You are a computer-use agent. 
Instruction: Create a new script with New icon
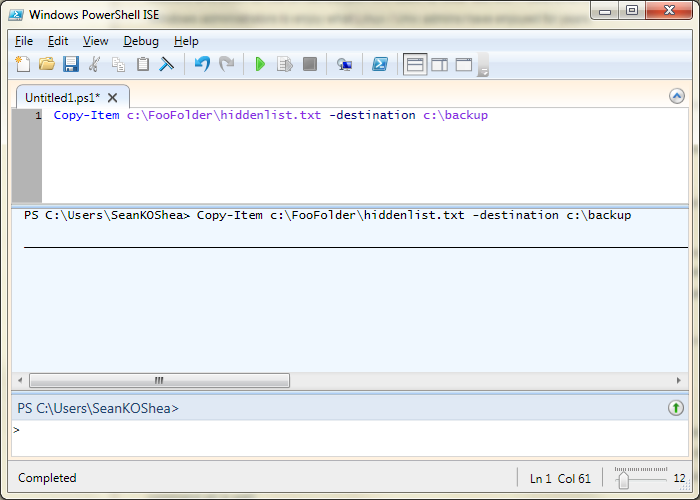[x=23, y=64]
